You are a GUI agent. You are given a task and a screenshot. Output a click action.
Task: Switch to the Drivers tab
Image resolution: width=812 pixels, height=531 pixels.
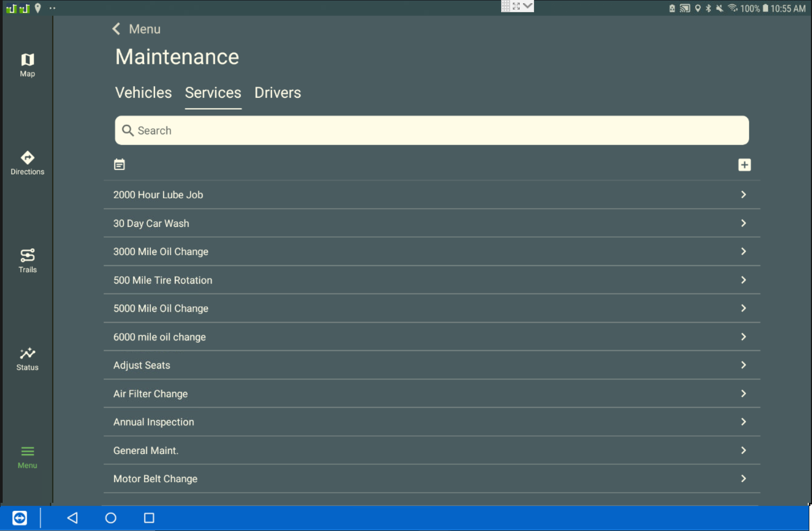(277, 93)
